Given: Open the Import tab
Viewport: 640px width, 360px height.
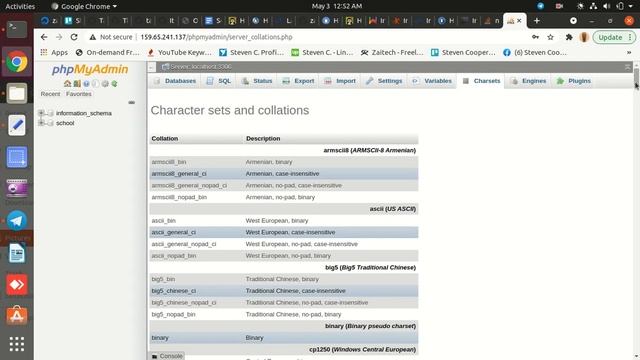Looking at the screenshot, I should click(340, 81).
